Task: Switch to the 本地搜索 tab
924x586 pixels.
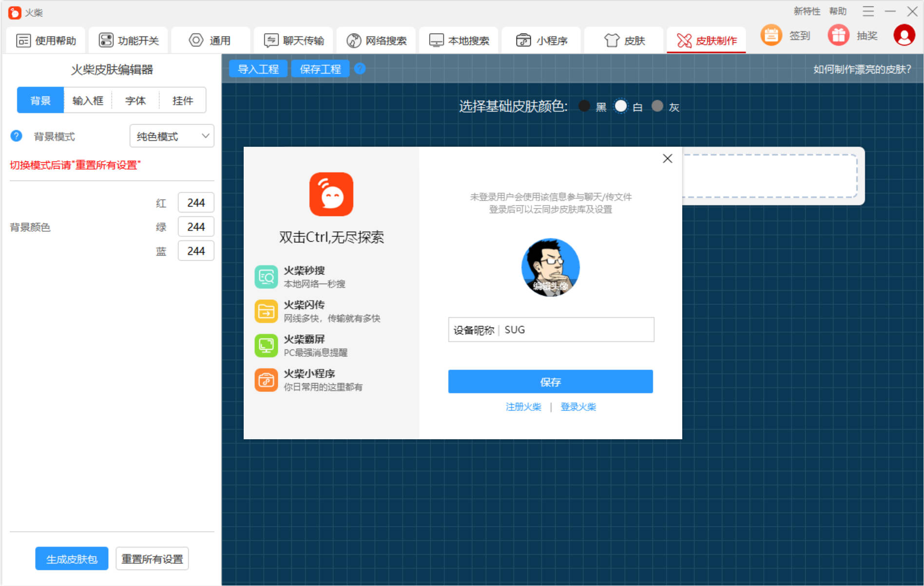Action: (x=459, y=40)
